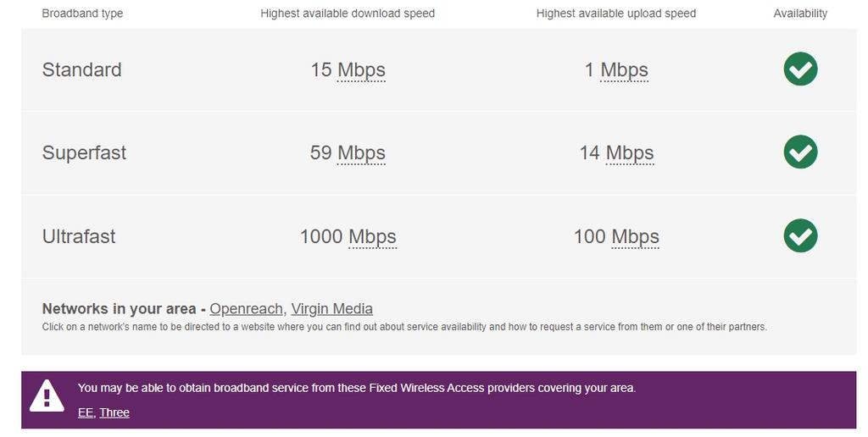
Task: Click the Superfast availability green checkmark
Action: [x=800, y=152]
